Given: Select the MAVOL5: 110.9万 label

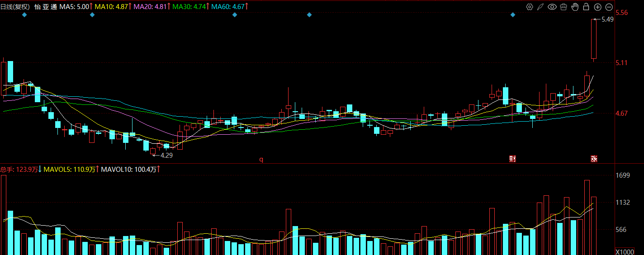Looking at the screenshot, I should click(71, 170).
